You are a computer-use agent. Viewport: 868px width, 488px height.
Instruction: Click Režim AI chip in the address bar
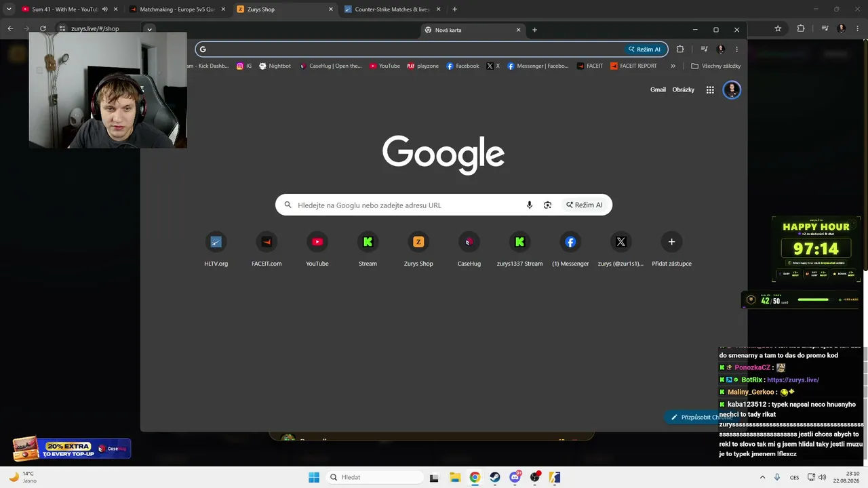(x=644, y=49)
